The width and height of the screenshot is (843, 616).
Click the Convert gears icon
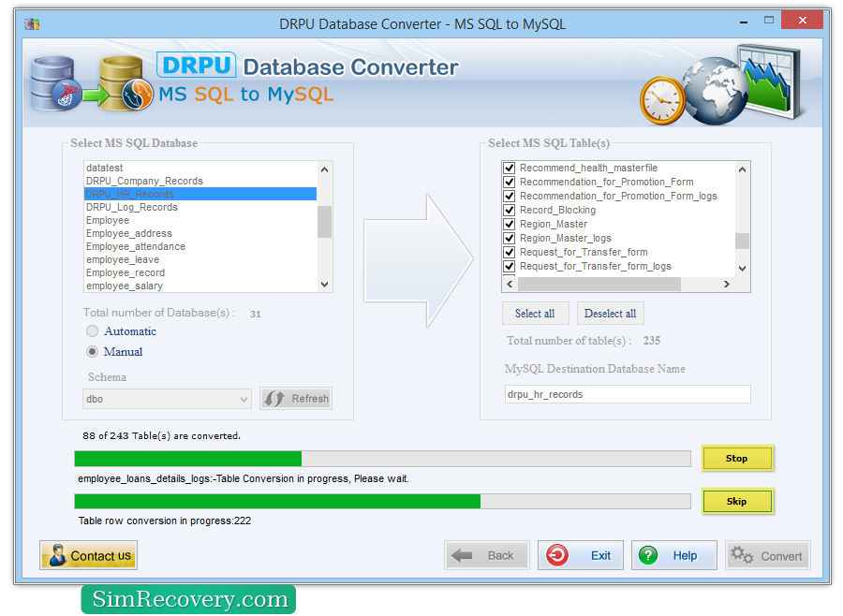(x=742, y=555)
